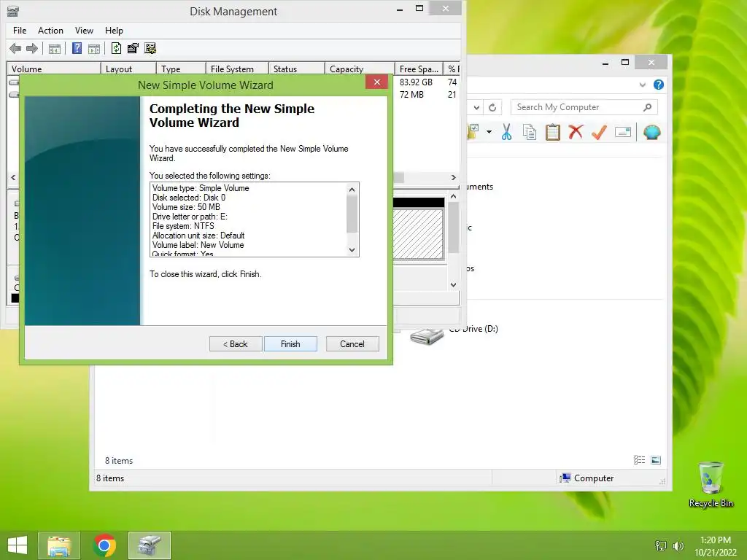The height and width of the screenshot is (560, 747).
Task: Expand the ribbon chevron in Explorer window
Action: pyautogui.click(x=642, y=85)
